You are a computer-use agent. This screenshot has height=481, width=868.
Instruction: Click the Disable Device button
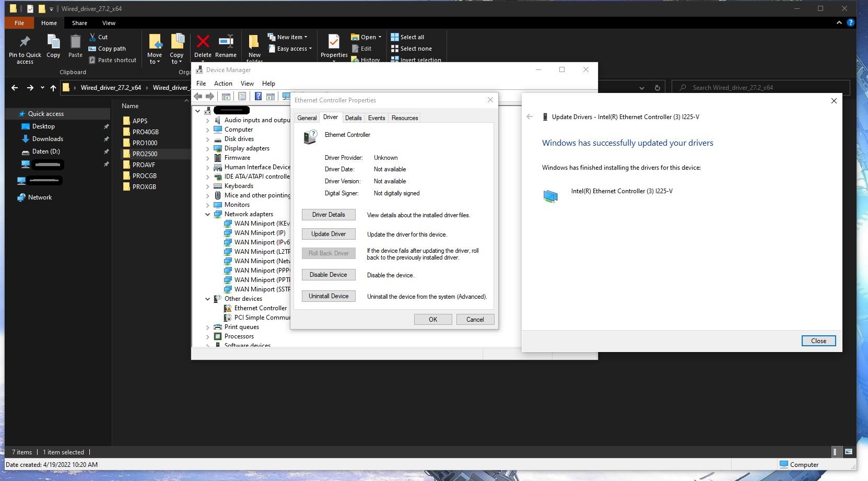(329, 275)
